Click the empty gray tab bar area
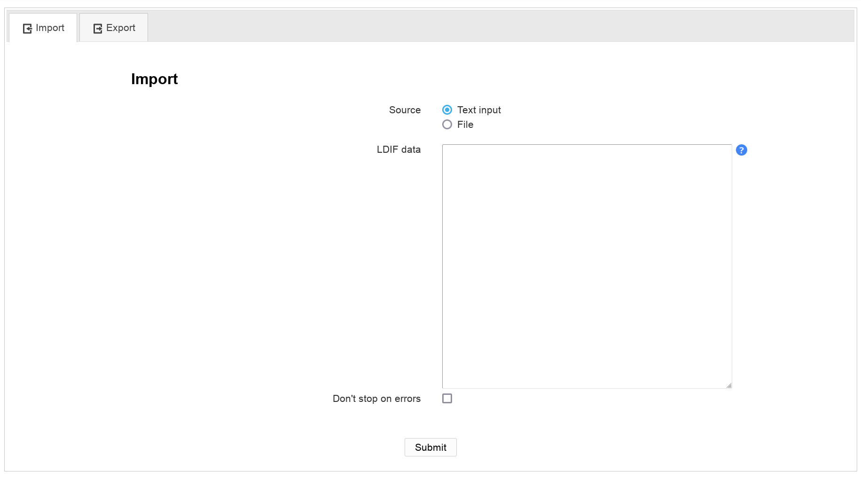The width and height of the screenshot is (868, 479). tap(498, 26)
